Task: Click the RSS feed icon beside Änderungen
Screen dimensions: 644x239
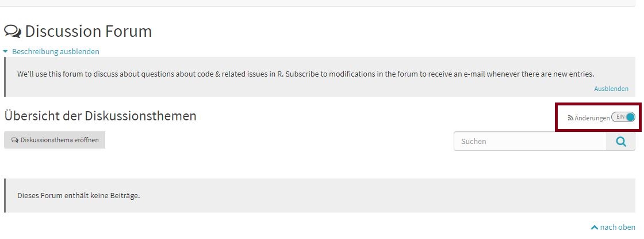Action: [x=570, y=118]
